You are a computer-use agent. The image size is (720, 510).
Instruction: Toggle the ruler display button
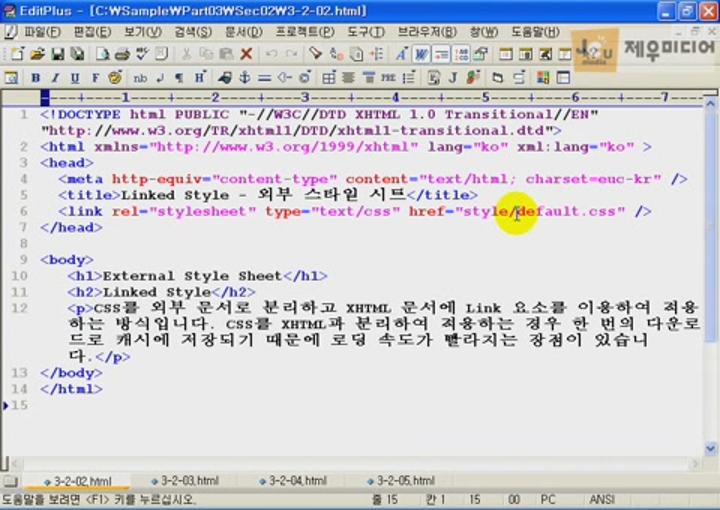pyautogui.click(x=441, y=54)
